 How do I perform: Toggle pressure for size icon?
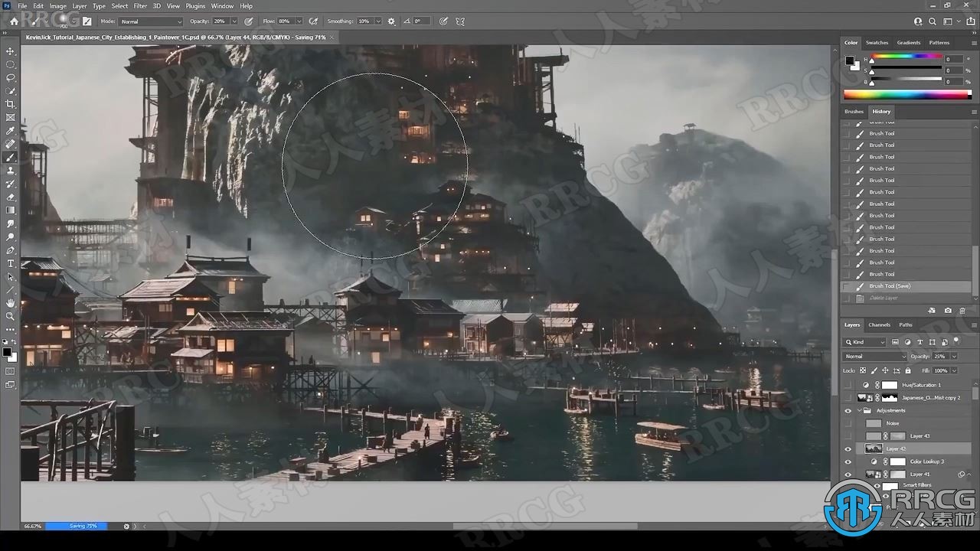coord(443,21)
